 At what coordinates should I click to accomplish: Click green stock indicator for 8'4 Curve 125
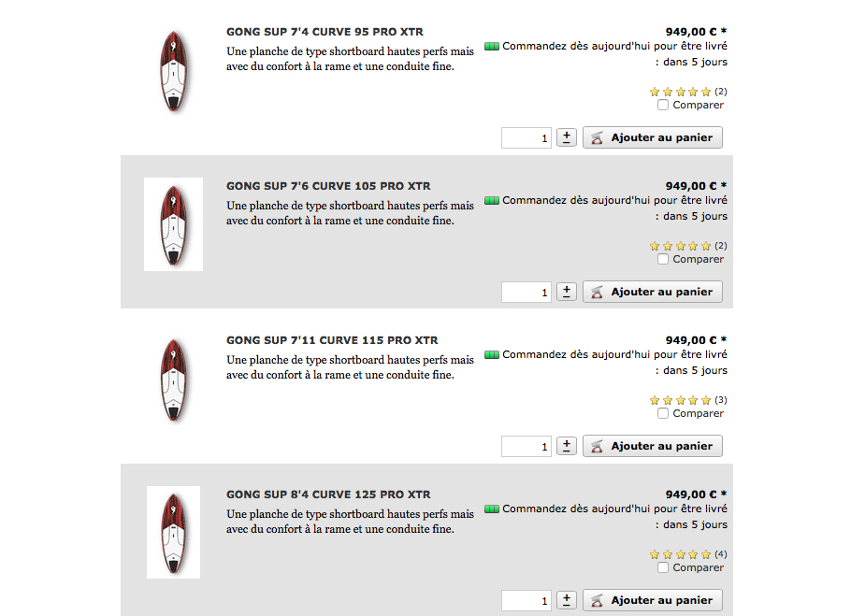(492, 509)
